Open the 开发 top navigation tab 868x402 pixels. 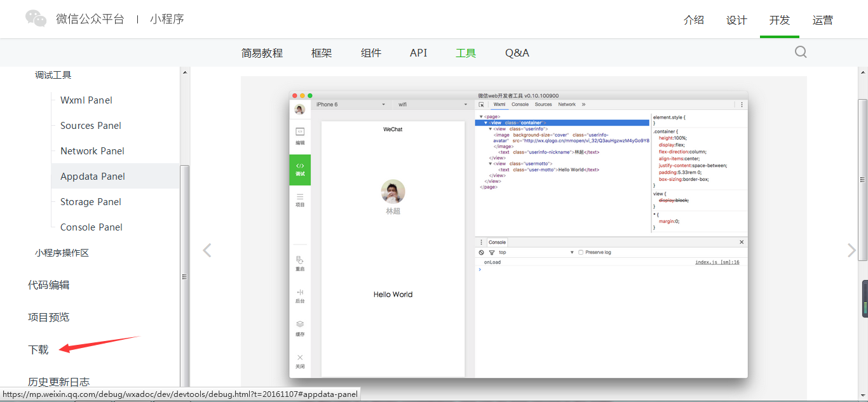click(x=780, y=20)
